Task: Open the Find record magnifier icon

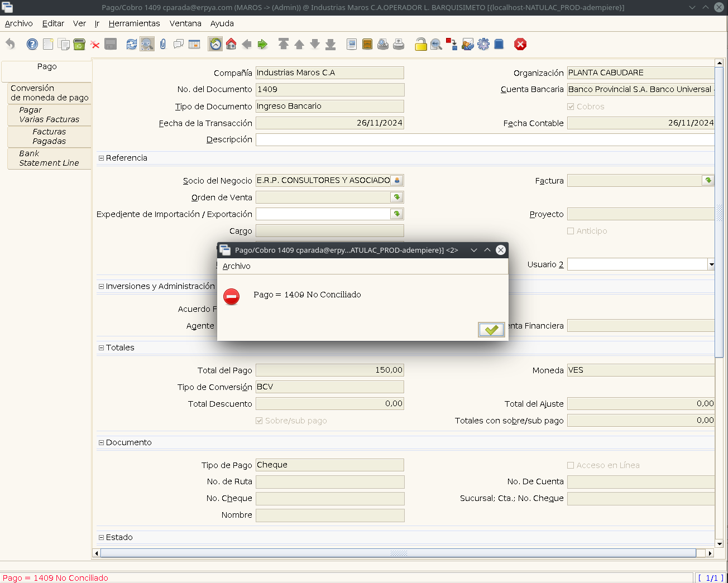Action: coord(147,44)
